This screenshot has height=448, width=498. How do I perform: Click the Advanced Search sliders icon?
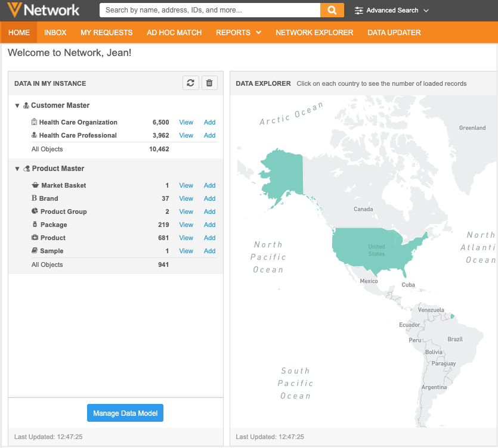tap(359, 11)
